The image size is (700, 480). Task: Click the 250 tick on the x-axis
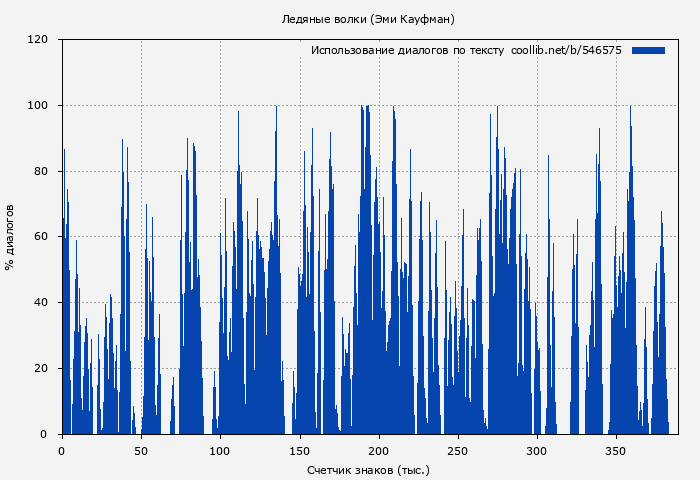pyautogui.click(x=458, y=449)
